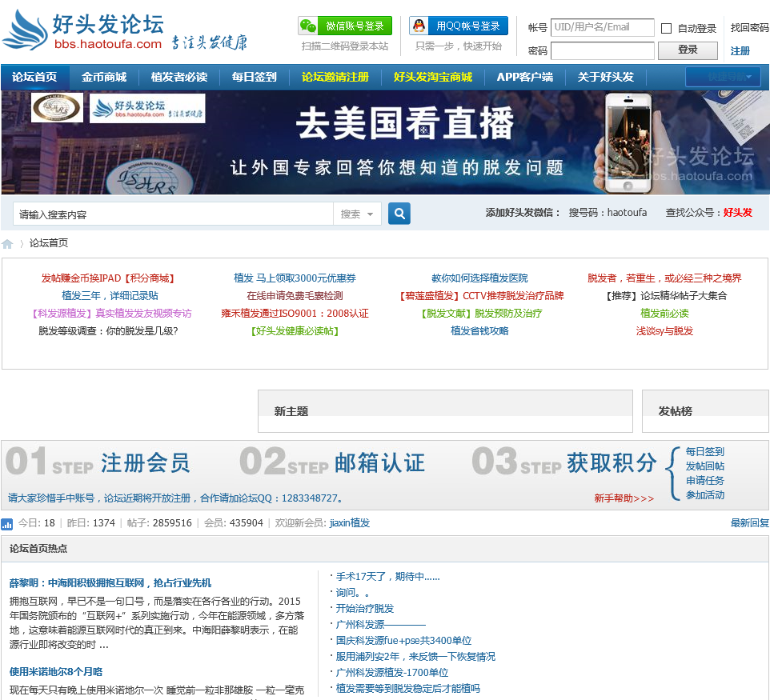Open 浅谈sy与脱发 link
Image resolution: width=770 pixels, height=700 pixels.
click(x=664, y=331)
